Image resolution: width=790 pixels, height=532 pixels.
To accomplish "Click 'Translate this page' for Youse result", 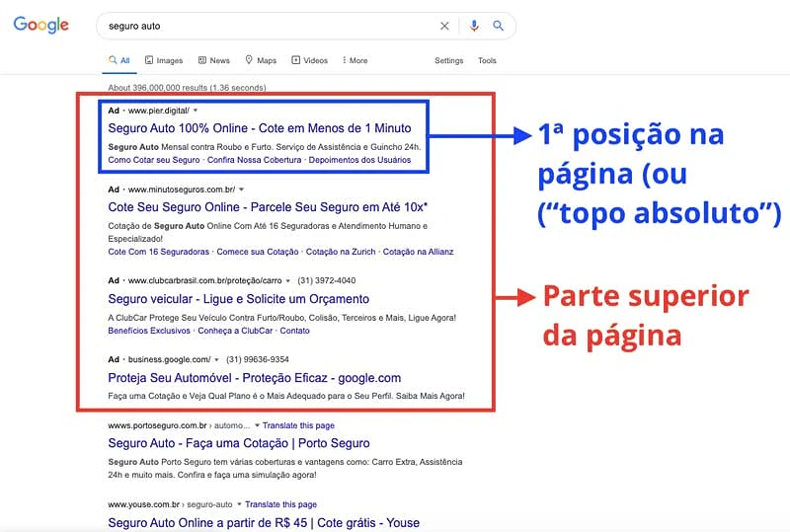I will click(280, 504).
